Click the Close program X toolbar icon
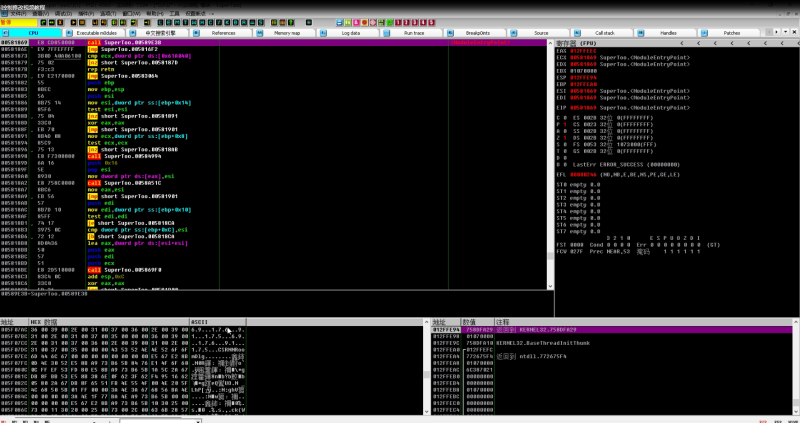Image resolution: width=800 pixels, height=423 pixels. click(60, 22)
